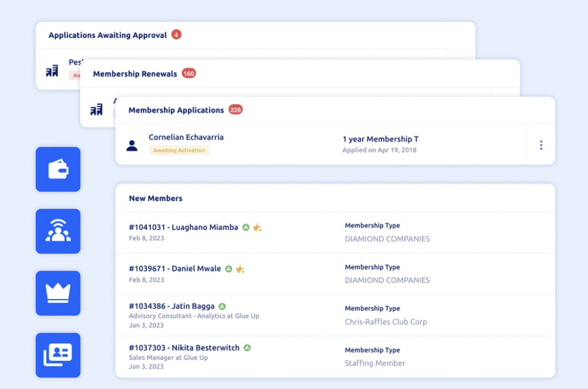Click company icon in Applications Awaiting Approval
The height and width of the screenshot is (389, 588).
click(52, 72)
